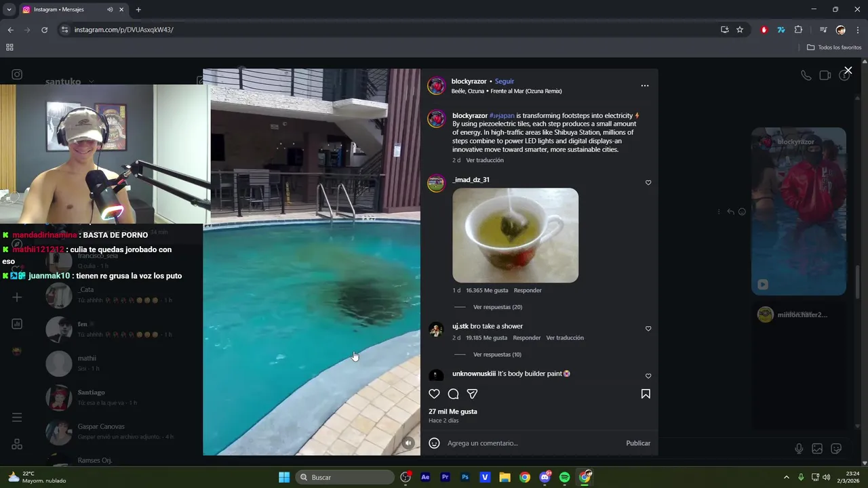
Task: Open the tab search dropdown arrow
Action: point(9,9)
